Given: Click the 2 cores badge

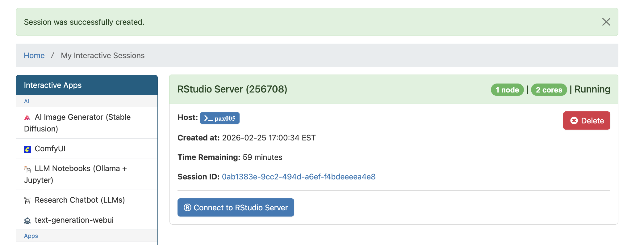Looking at the screenshot, I should pos(549,90).
